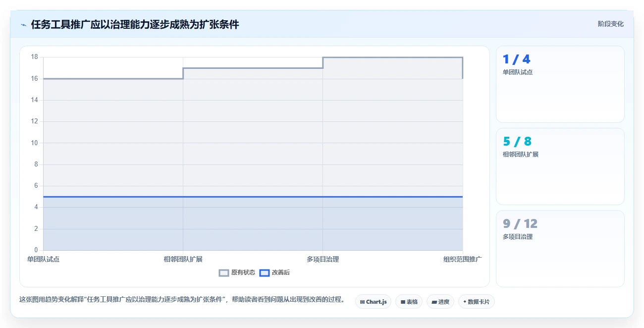Click the chart title 任务工具推广应以治理能力逐步成熟为扩张条件
This screenshot has height=328, width=644.
tap(135, 24)
